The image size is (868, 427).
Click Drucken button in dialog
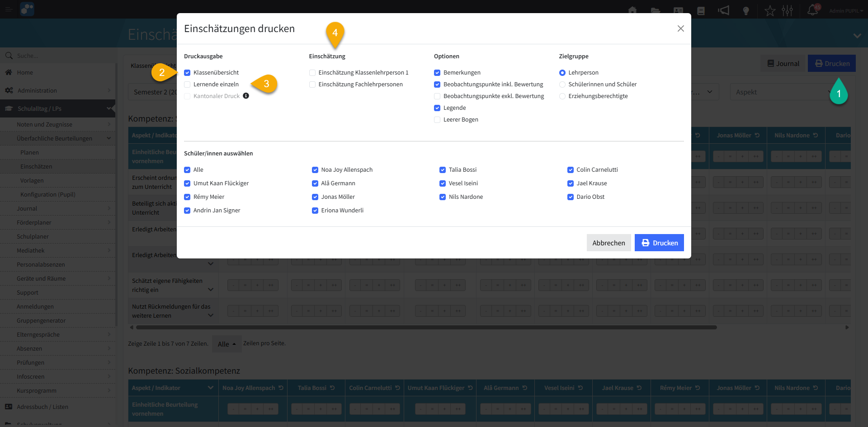point(659,243)
